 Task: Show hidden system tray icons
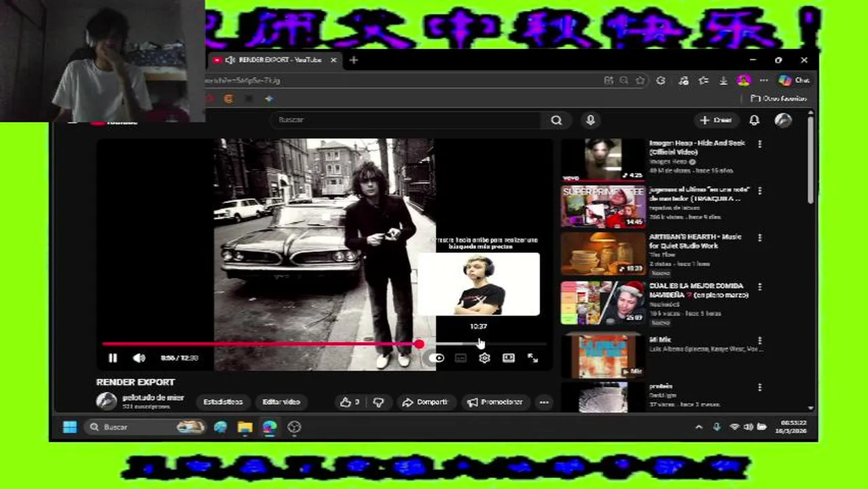699,427
